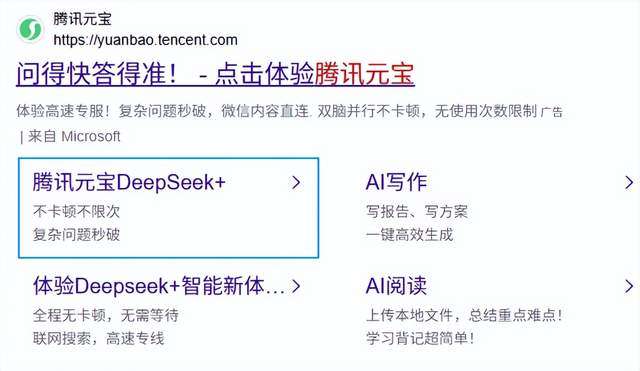Click chevron arrow beside 体验Deepseek+智能新体
The image size is (640, 371).
(x=296, y=286)
